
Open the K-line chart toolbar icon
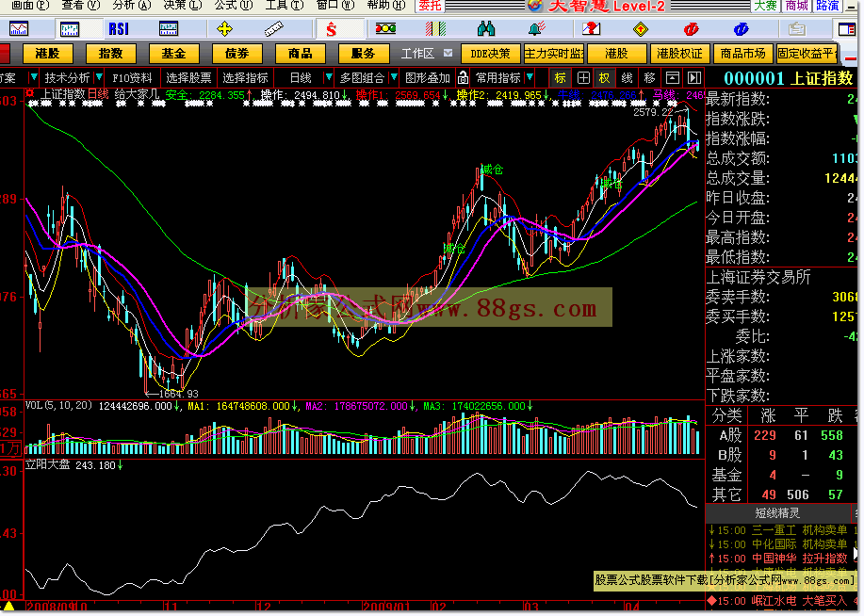pos(70,28)
